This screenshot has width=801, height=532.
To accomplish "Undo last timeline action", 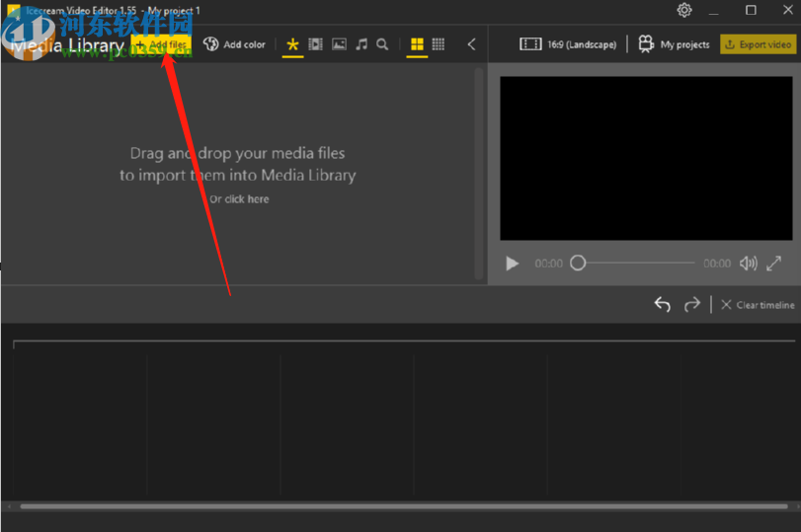I will (663, 305).
